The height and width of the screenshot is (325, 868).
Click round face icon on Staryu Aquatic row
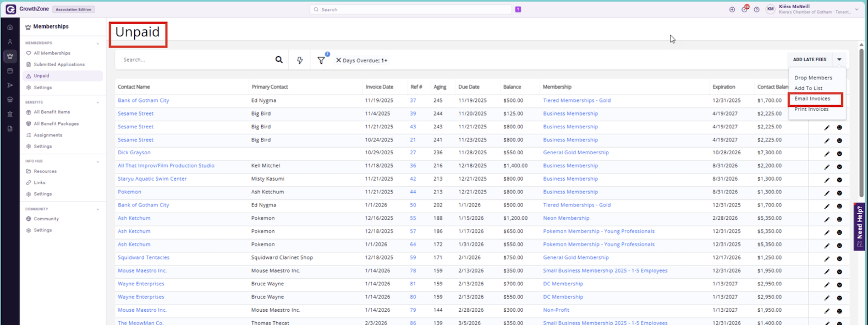click(839, 180)
